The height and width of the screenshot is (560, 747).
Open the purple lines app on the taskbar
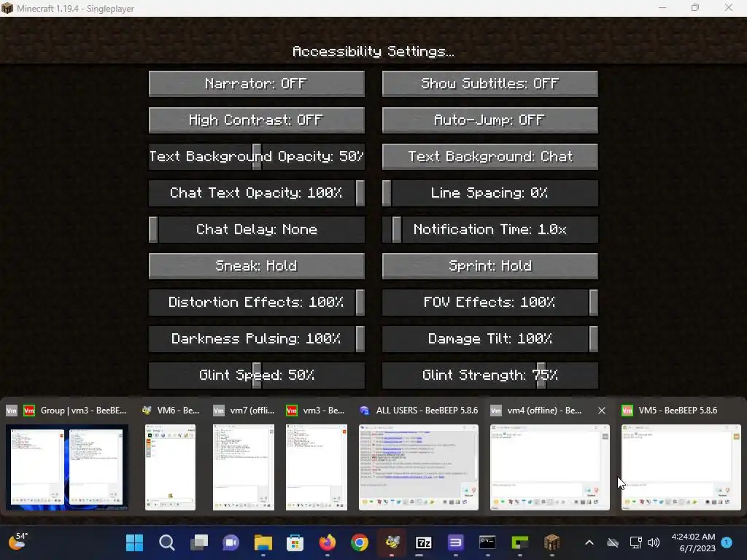(x=455, y=542)
